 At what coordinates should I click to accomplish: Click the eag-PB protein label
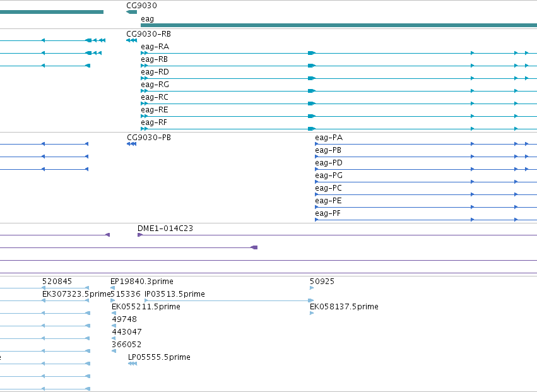click(x=328, y=150)
